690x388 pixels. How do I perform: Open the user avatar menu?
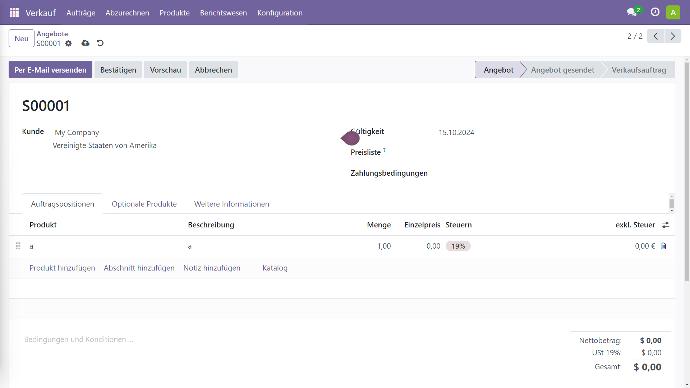[x=673, y=12]
